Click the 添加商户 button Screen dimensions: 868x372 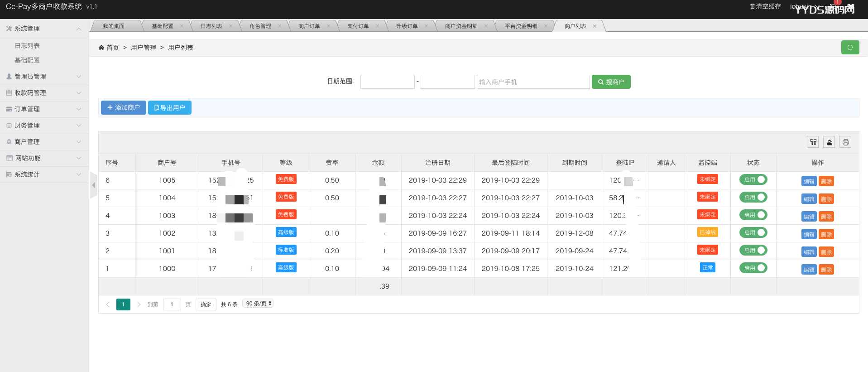coord(124,107)
